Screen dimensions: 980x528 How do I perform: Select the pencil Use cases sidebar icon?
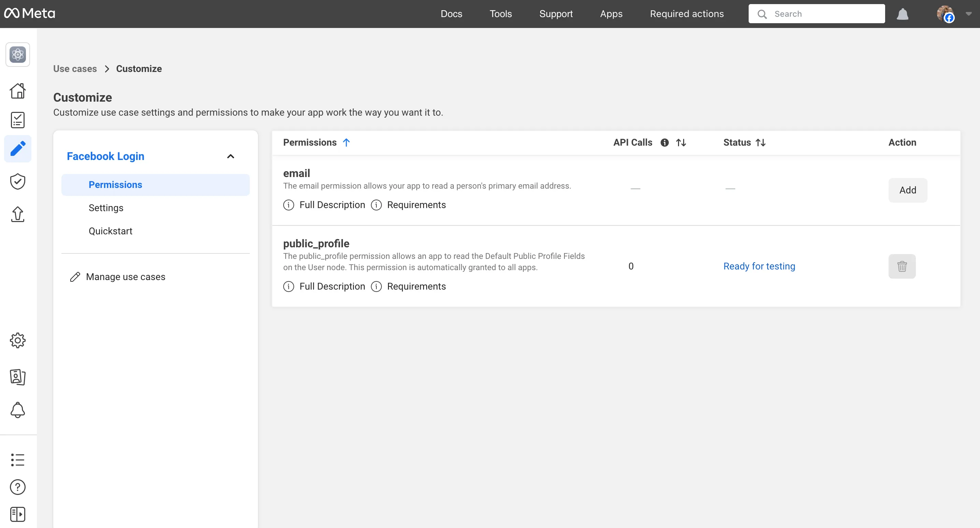tap(17, 149)
